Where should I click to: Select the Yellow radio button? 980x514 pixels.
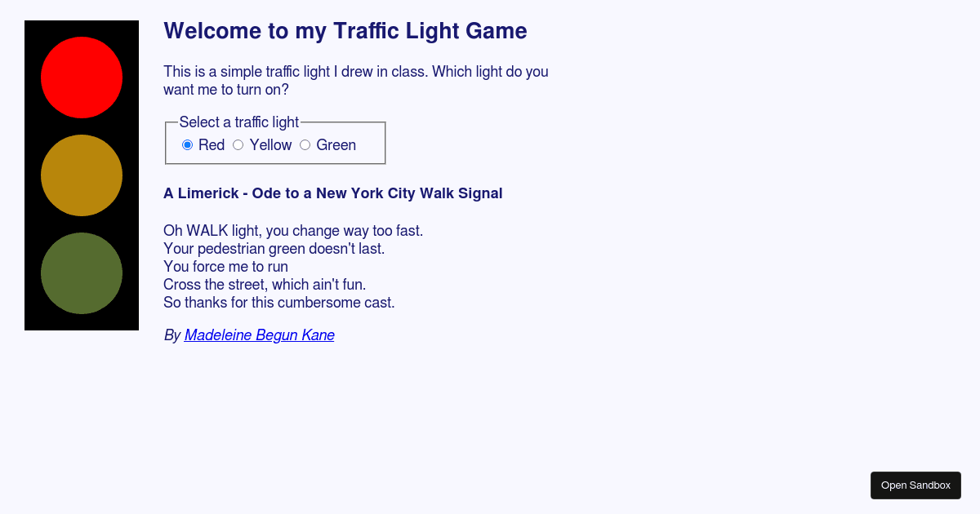click(x=238, y=144)
